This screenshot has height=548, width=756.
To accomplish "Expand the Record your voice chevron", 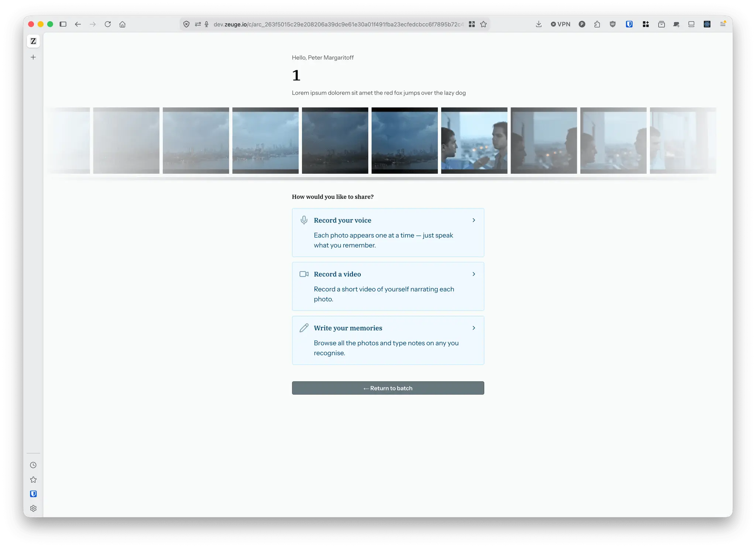I will (474, 220).
